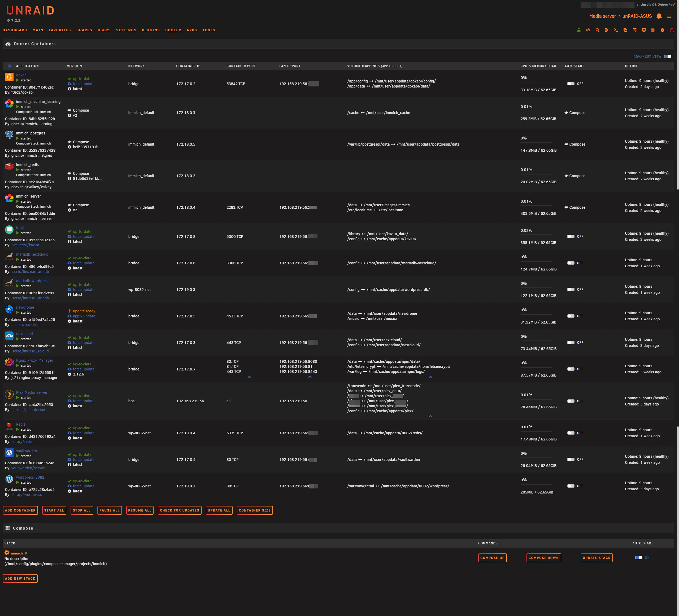Click the search magnifier icon
679x616 pixels.
click(598, 30)
